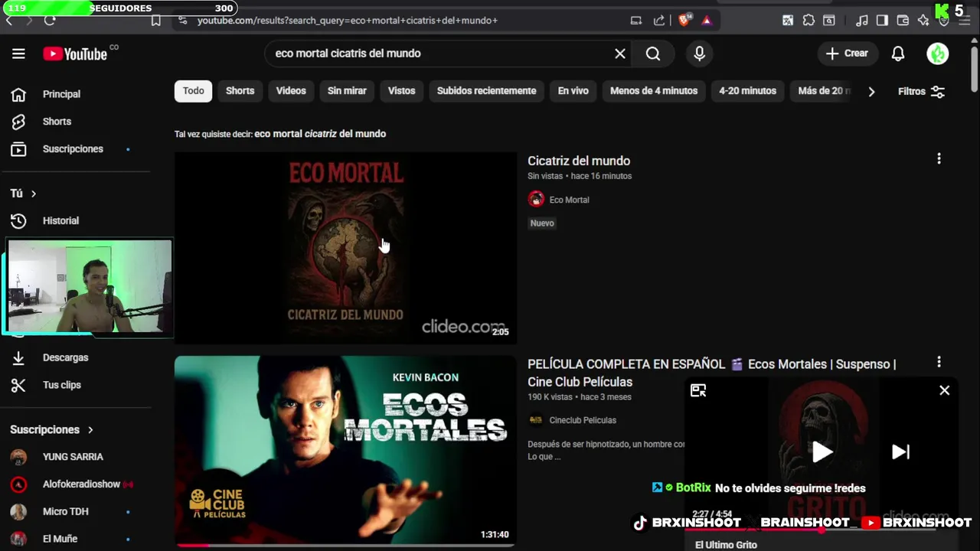Expand the Tú section chevron

[x=33, y=194]
